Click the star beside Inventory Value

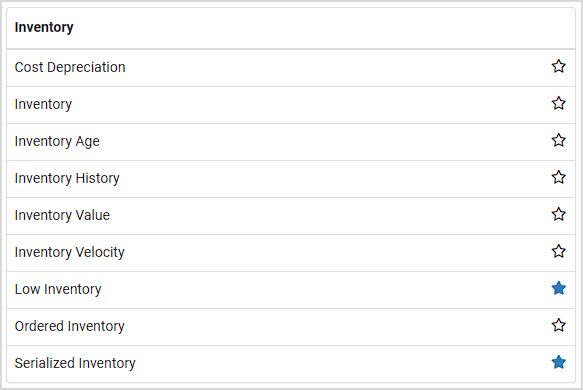pyautogui.click(x=558, y=215)
